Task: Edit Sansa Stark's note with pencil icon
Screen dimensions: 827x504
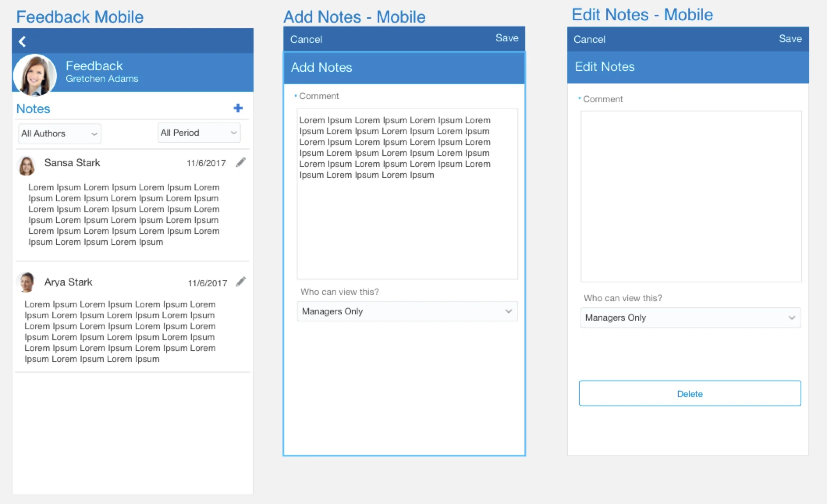Action: [241, 162]
